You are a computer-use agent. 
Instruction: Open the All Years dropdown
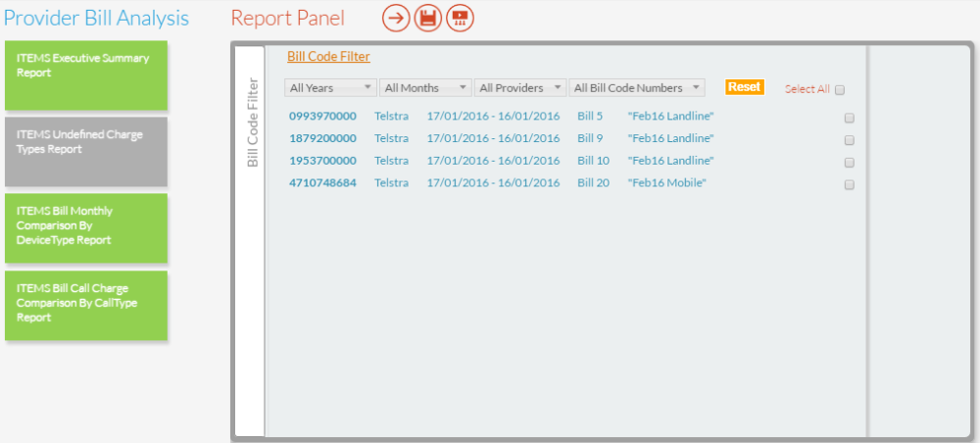(x=330, y=88)
